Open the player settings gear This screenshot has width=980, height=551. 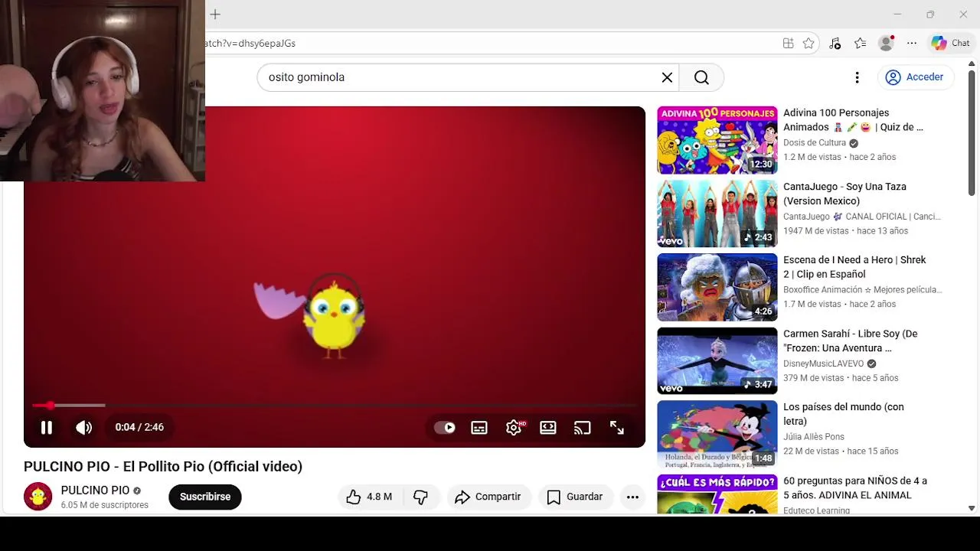[514, 428]
